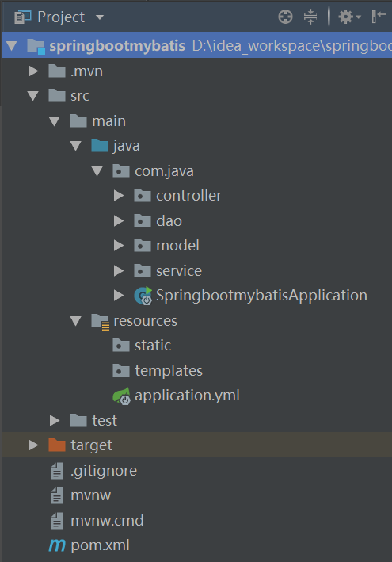392x562 pixels.
Task: Click the com.java package icon
Action: (121, 171)
